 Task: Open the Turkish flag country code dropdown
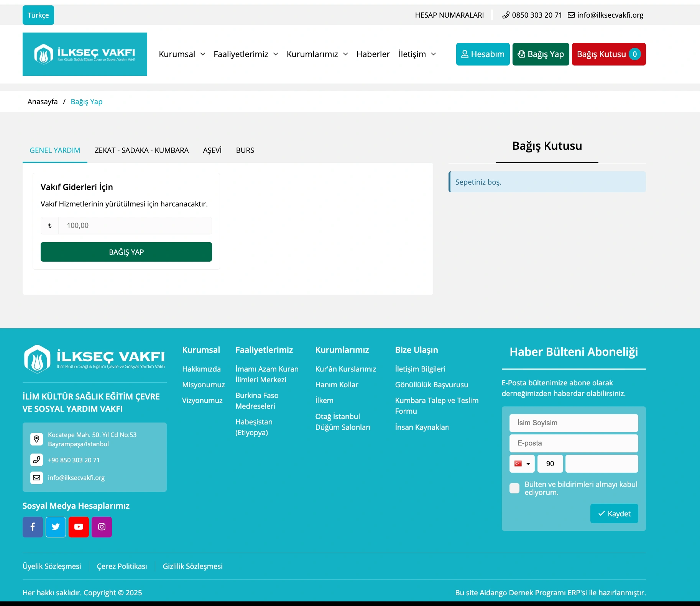point(522,464)
